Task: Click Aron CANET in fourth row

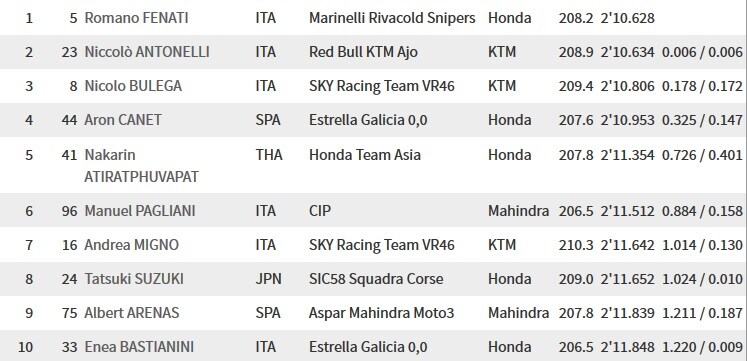Action: coord(123,120)
